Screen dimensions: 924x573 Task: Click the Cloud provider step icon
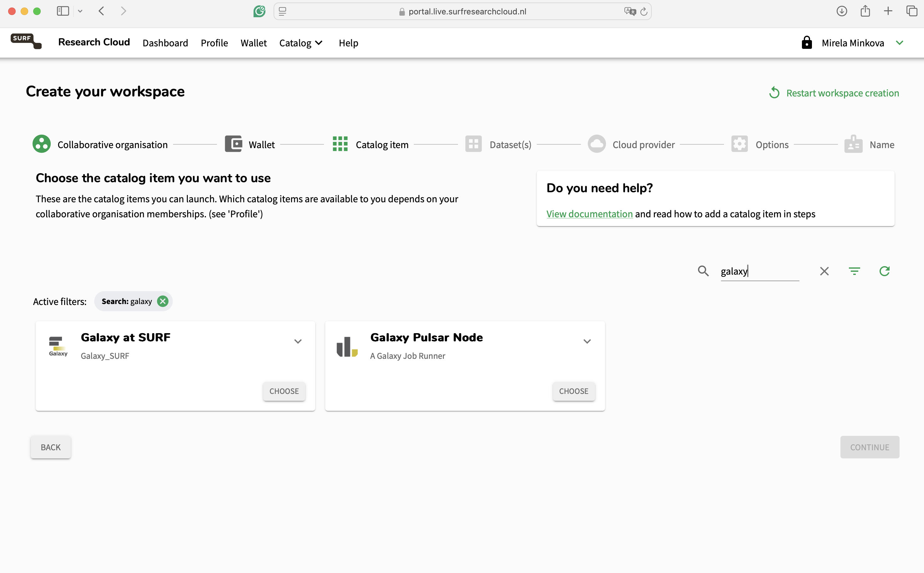pos(597,144)
